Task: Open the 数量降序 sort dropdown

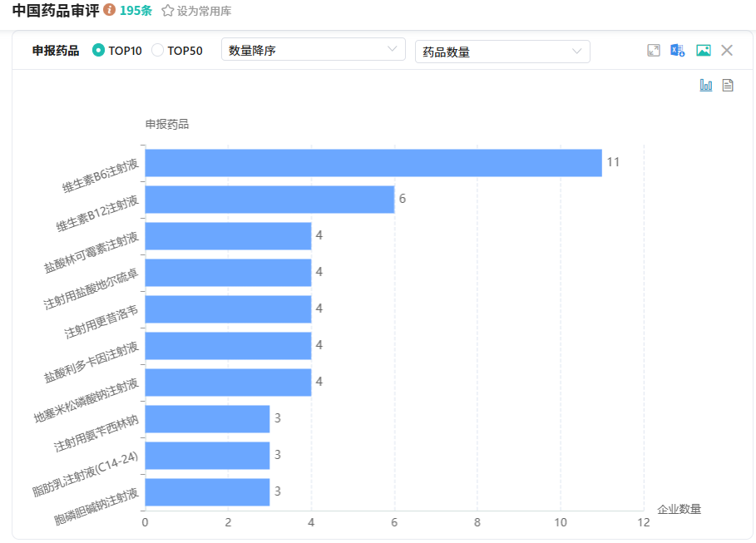Action: coord(313,50)
